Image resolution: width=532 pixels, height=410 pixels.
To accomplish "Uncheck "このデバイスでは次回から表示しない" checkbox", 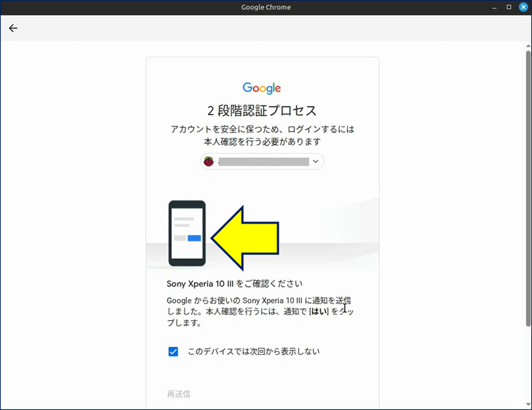I will coord(173,351).
